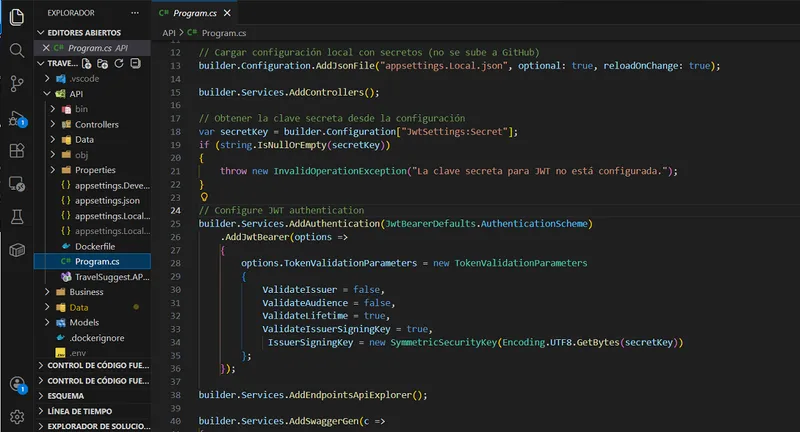Open the Source Control view icon

point(17,83)
